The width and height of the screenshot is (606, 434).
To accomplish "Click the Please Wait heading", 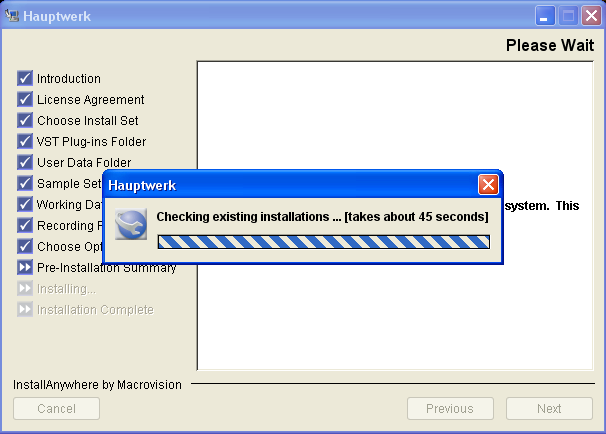I will click(x=550, y=45).
